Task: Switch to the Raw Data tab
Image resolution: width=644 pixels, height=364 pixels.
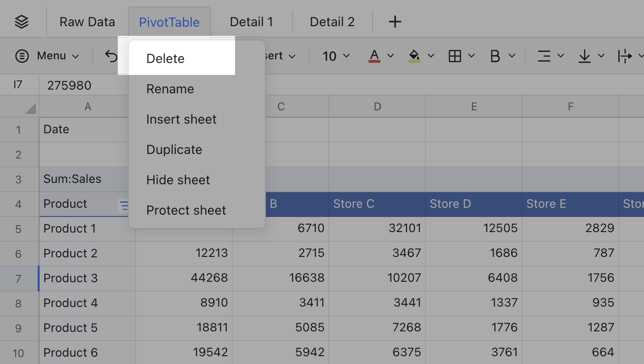Action: point(87,21)
